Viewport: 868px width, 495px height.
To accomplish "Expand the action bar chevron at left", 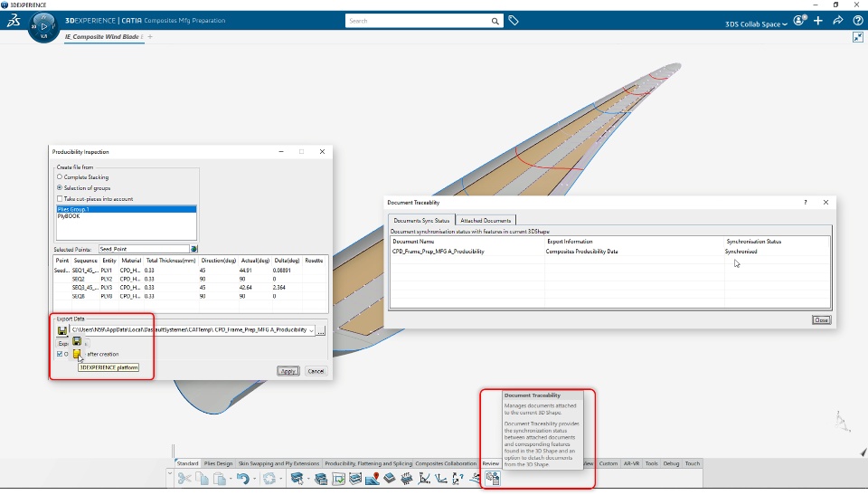I will (170, 474).
